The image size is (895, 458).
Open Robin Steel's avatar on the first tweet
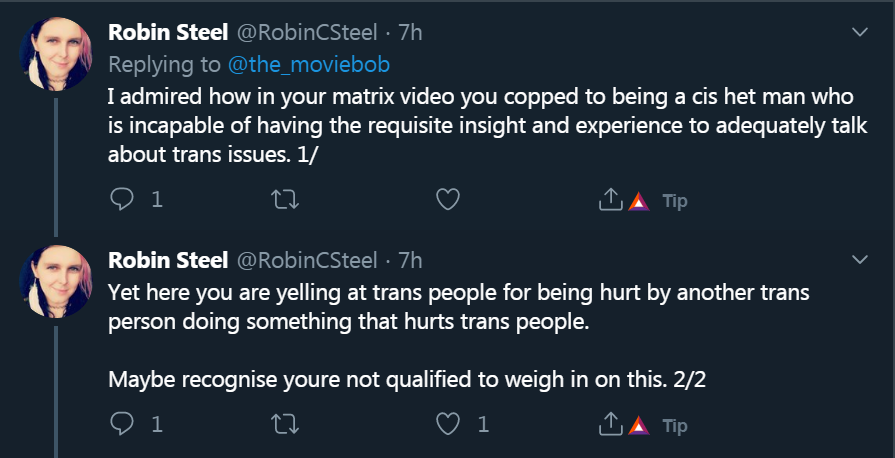click(x=57, y=55)
